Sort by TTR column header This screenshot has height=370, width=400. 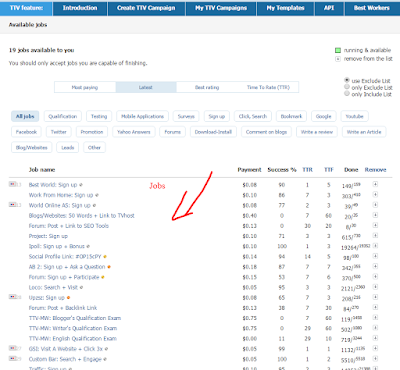[x=307, y=170]
